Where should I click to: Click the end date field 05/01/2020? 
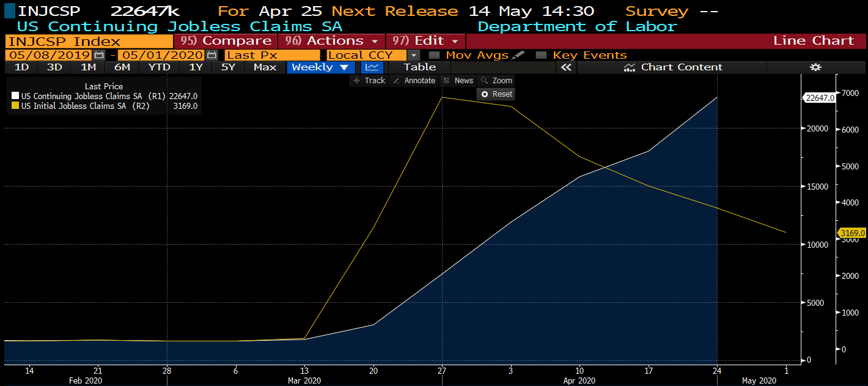pos(161,55)
